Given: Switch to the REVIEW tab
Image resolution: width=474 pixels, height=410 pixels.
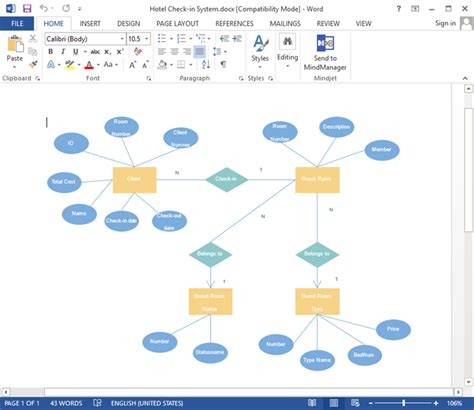Looking at the screenshot, I should tap(328, 23).
